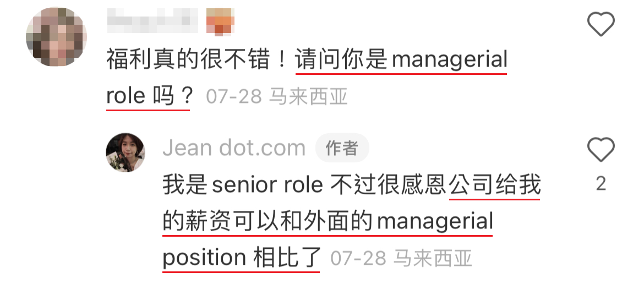This screenshot has width=644, height=289.
Task: Tap the 07-28 马来西亚 stamp under first comment
Action: tap(277, 97)
